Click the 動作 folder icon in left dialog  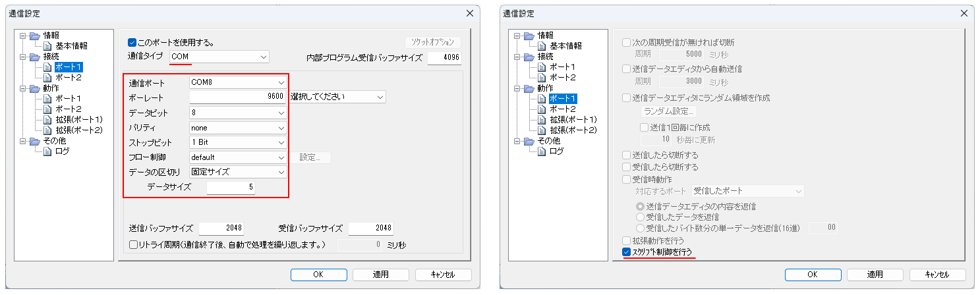(x=34, y=88)
